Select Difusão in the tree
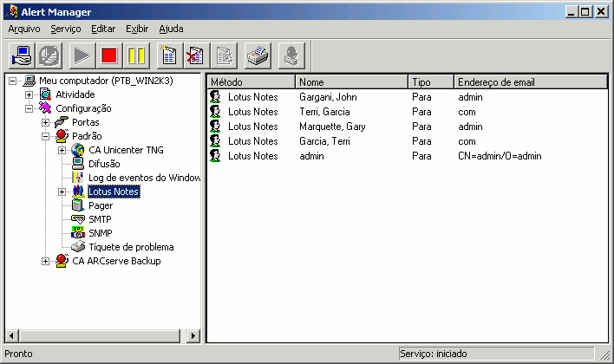614x364 pixels. pos(104,164)
